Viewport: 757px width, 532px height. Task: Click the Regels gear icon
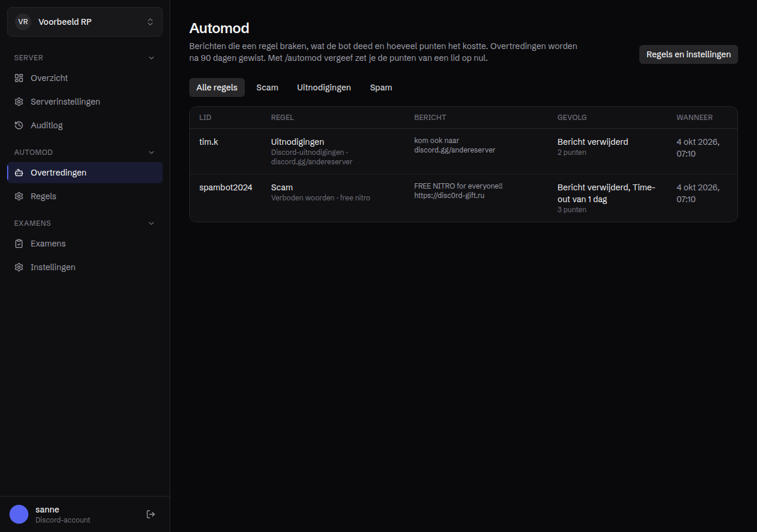[19, 196]
